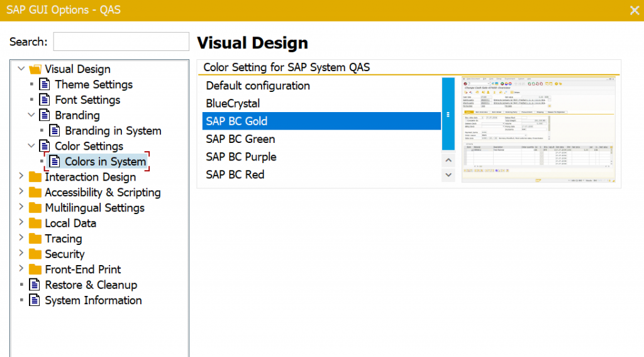Expand the Accessibility & Scripting folder
The height and width of the screenshot is (357, 644).
tap(22, 192)
